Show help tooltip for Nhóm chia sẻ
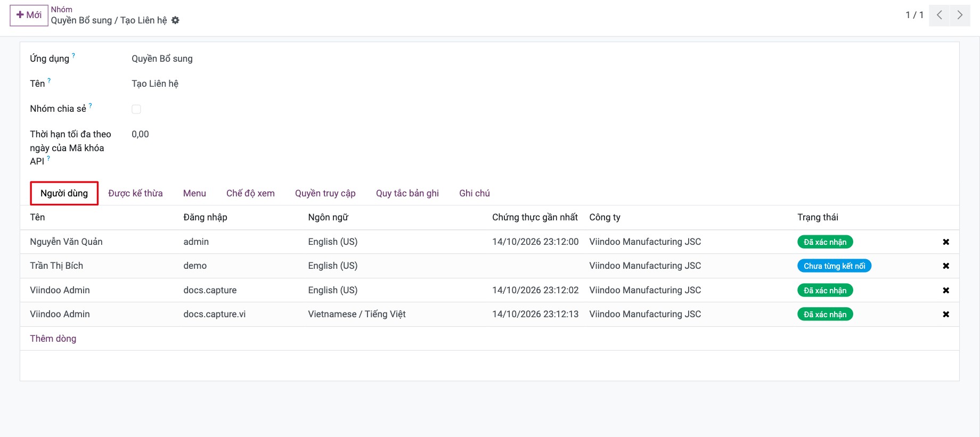The width and height of the screenshot is (980, 437). [90, 105]
